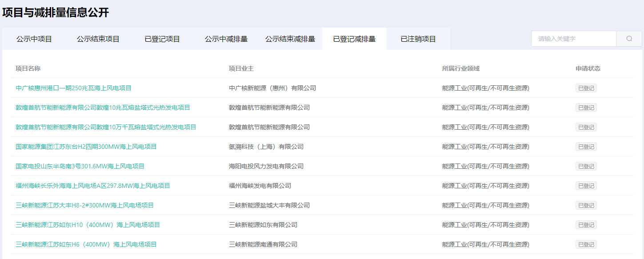Open 三峡新能源江苏如东H10（400MW）project link
The height and width of the screenshot is (259, 644).
click(x=88, y=225)
